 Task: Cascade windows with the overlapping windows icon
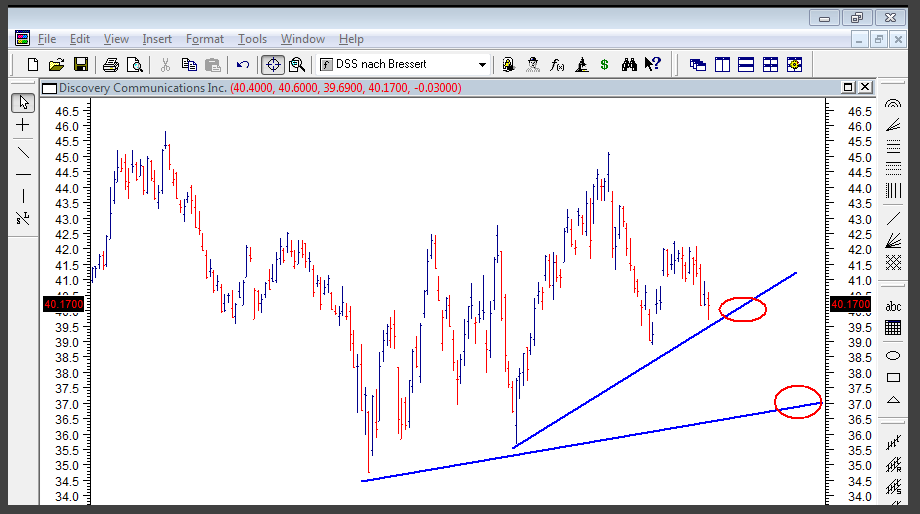[698, 65]
